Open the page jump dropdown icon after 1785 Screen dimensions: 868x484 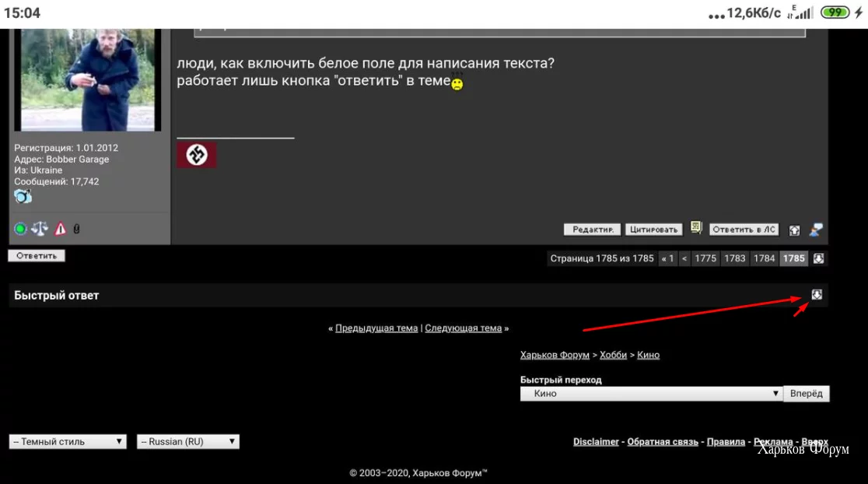pos(819,258)
